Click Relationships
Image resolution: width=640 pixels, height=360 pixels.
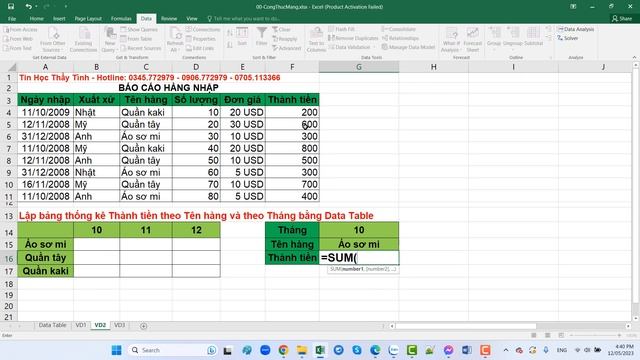coord(400,38)
